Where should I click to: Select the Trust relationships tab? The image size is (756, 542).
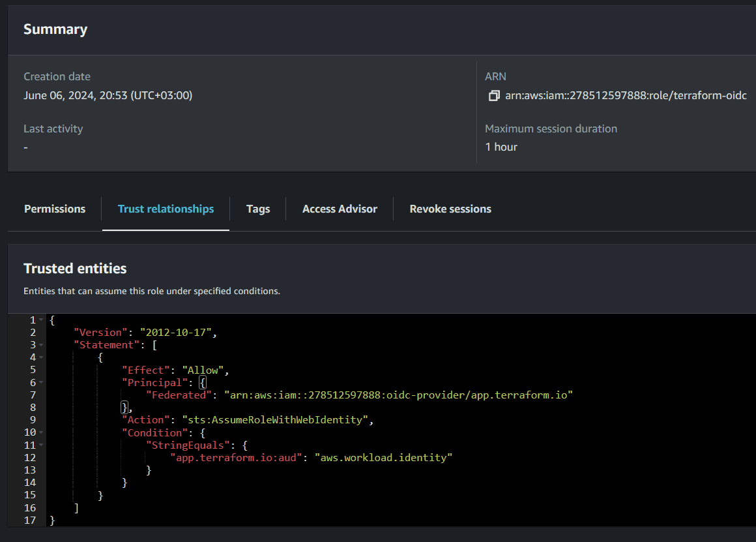(166, 209)
